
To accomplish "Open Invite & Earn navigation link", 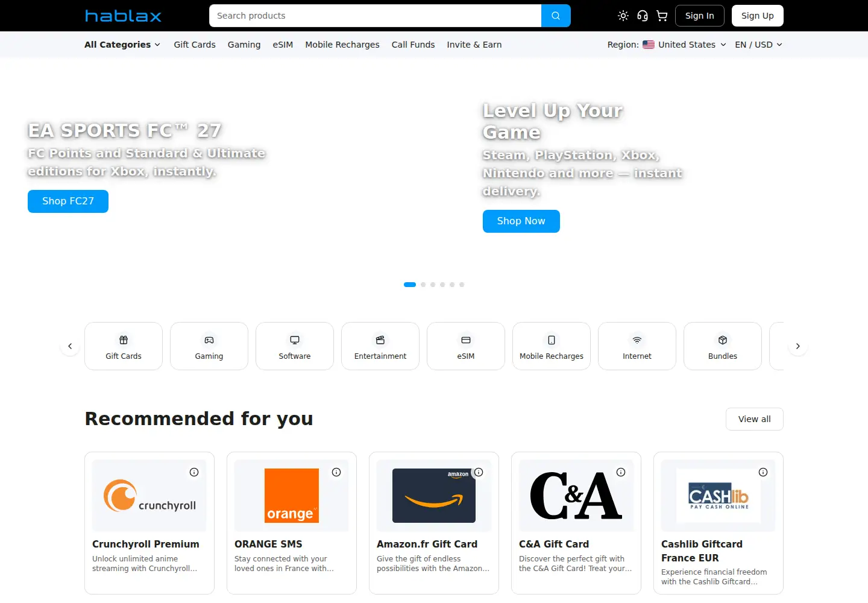I will (x=474, y=45).
